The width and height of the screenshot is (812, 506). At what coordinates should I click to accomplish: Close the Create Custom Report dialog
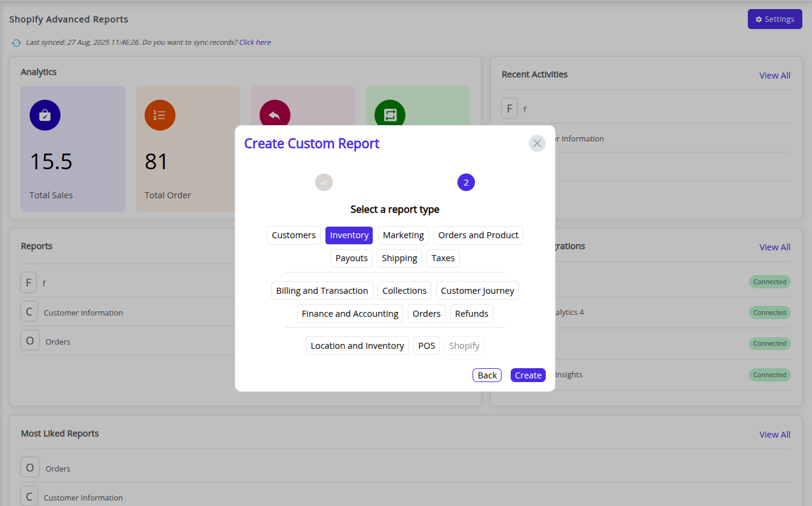pyautogui.click(x=537, y=143)
